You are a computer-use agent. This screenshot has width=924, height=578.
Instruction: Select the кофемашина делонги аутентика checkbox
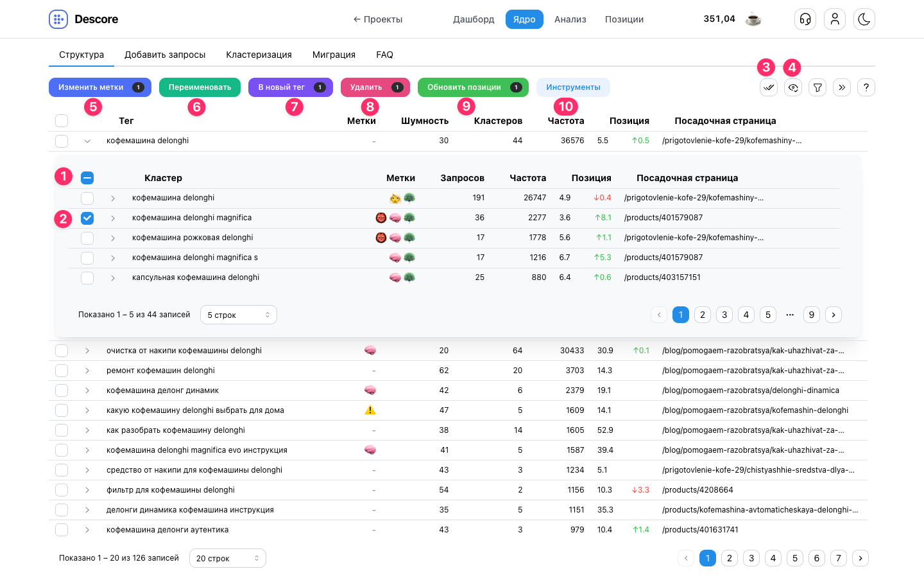(62, 530)
